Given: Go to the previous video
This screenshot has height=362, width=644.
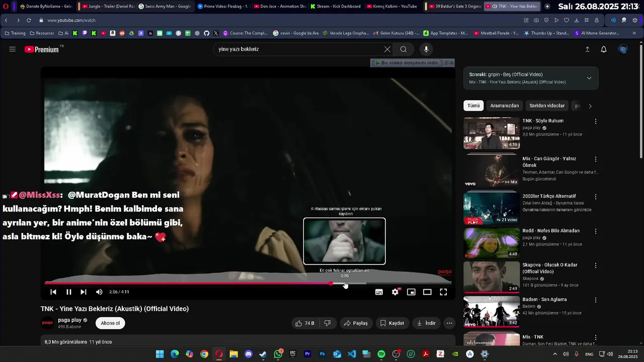Looking at the screenshot, I should 53,292.
